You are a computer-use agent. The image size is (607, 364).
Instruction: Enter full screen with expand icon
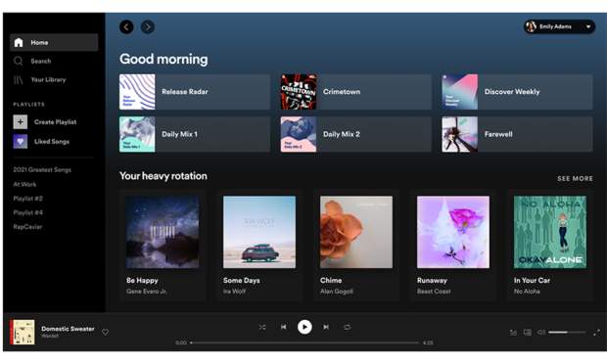point(596,333)
